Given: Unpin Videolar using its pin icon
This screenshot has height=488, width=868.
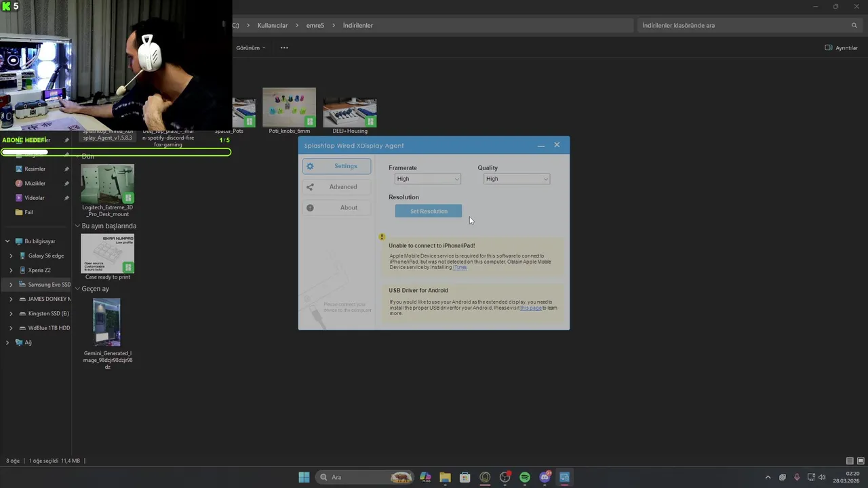Looking at the screenshot, I should click(66, 198).
